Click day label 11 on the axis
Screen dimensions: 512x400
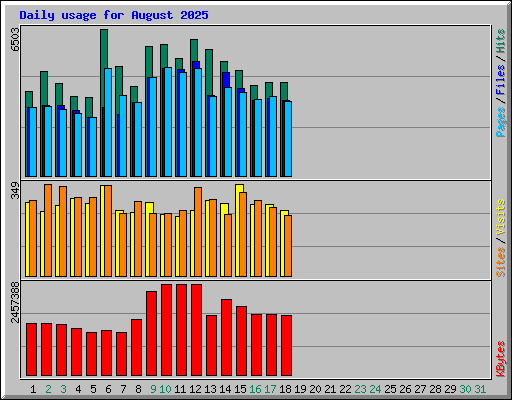tap(180, 389)
